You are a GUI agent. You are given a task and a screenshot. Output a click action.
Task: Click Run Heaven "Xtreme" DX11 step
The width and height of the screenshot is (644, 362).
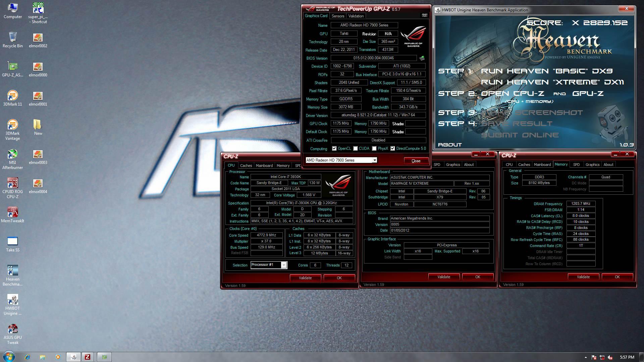552,82
